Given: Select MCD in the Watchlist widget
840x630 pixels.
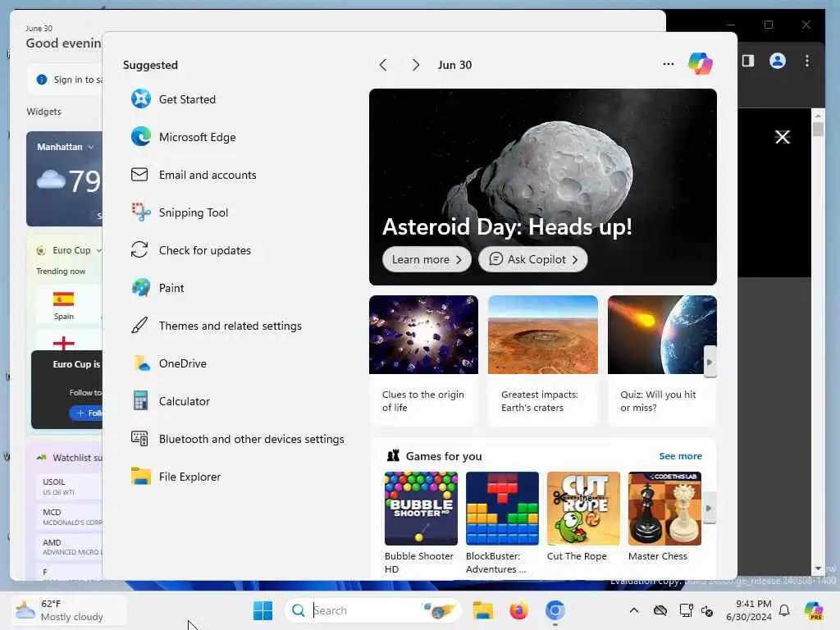Looking at the screenshot, I should (x=69, y=517).
